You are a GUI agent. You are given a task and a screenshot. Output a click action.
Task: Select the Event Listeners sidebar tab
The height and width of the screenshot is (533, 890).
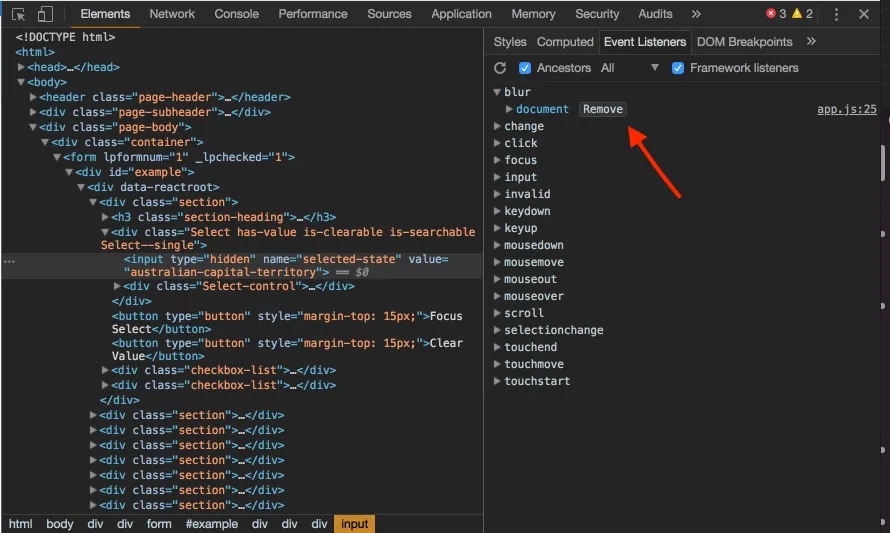point(645,42)
